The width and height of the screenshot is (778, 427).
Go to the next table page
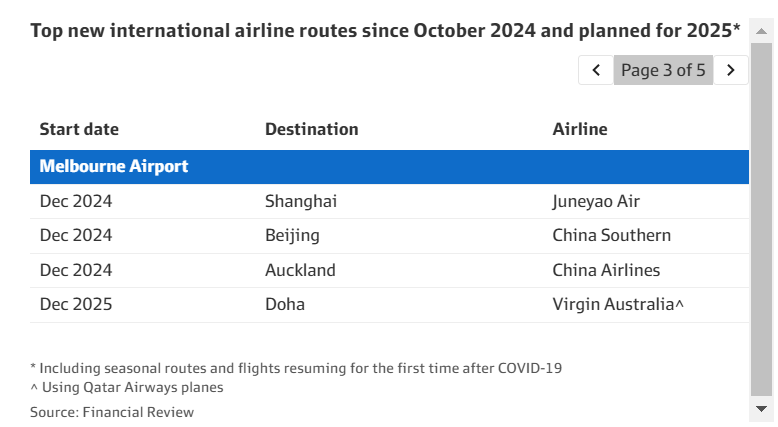tap(731, 70)
